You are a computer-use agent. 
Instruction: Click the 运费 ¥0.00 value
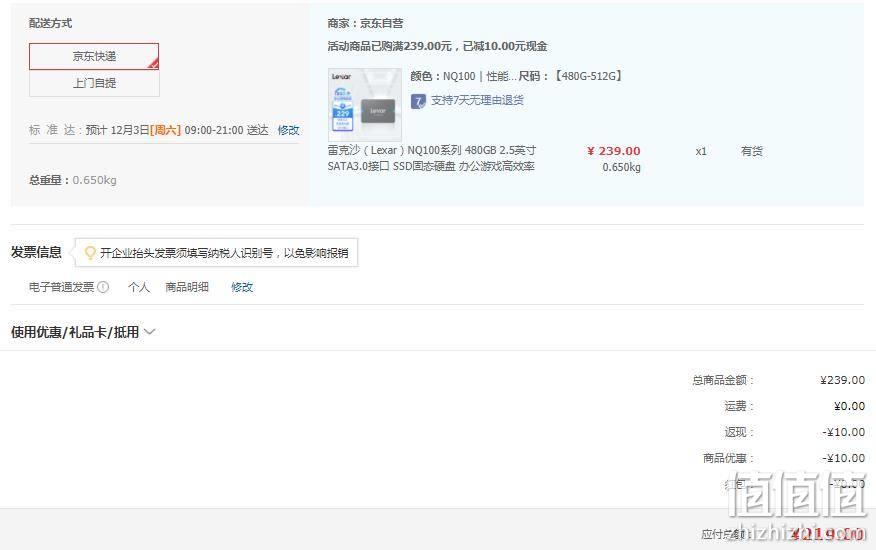[849, 406]
